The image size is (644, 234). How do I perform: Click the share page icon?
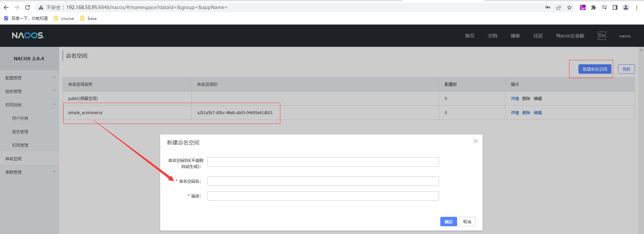point(559,7)
